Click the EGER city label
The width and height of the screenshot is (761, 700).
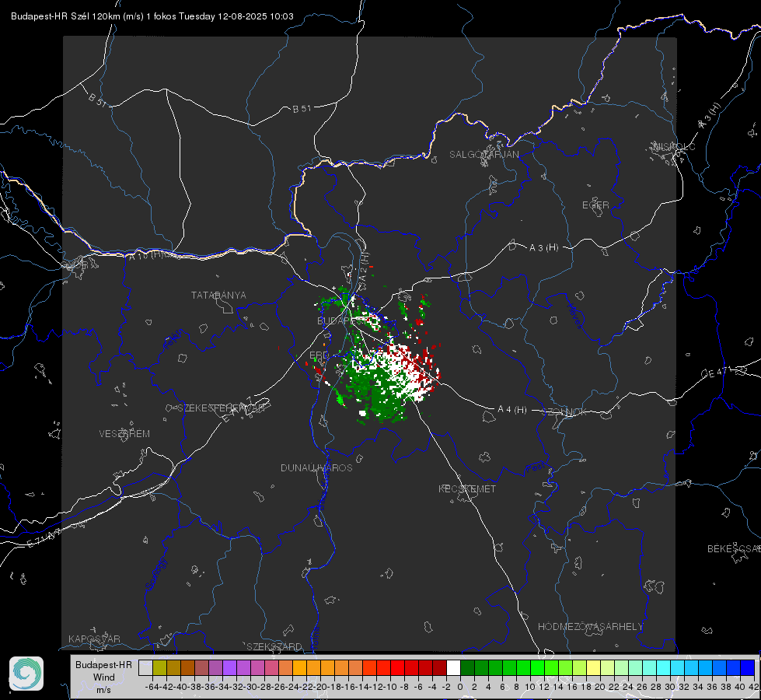[x=595, y=205]
